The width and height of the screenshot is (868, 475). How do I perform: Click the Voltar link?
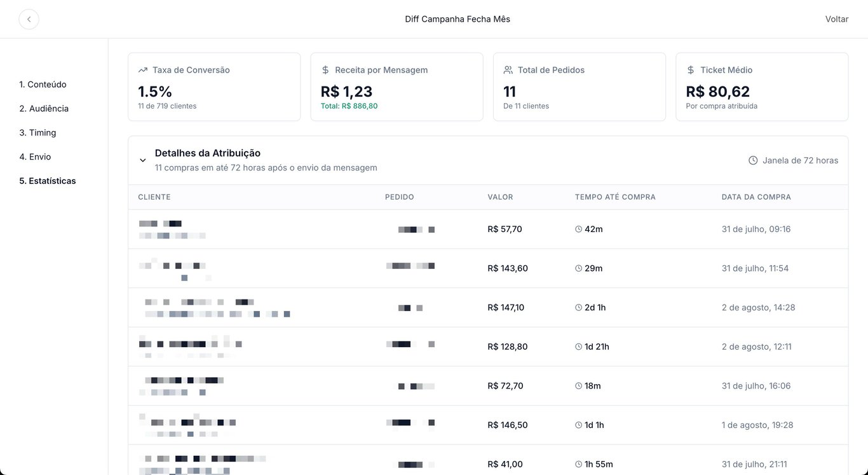click(x=836, y=19)
